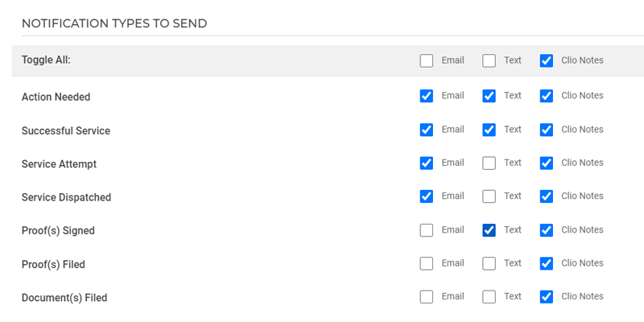Uncheck Clio Notes for Proof(s) Filed

(547, 263)
